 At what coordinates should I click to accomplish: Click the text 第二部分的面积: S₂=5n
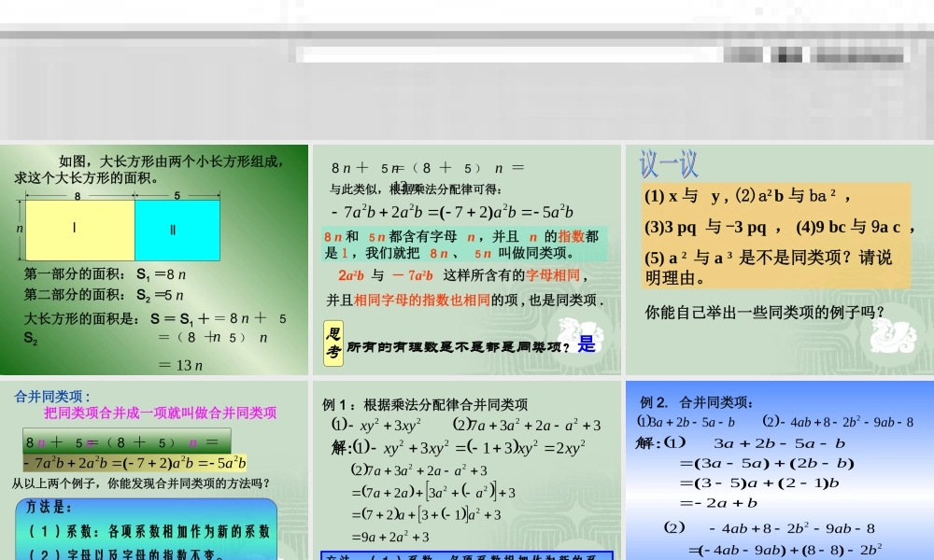click(x=104, y=295)
